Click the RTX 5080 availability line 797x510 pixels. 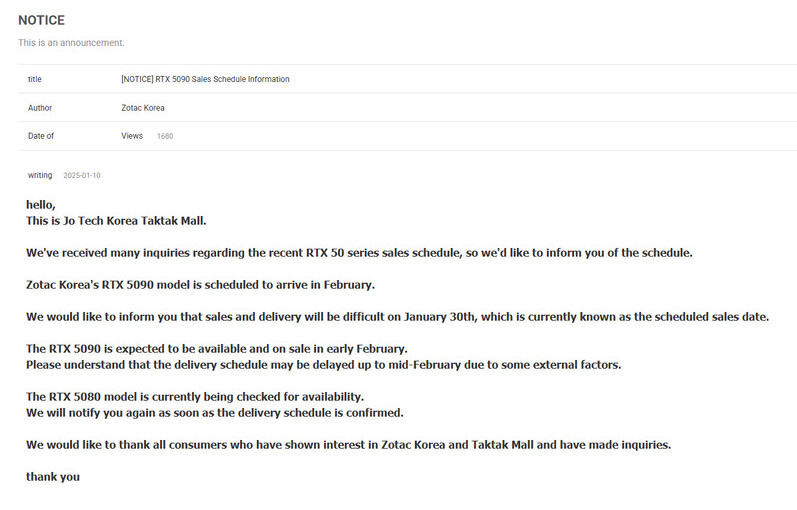click(195, 397)
